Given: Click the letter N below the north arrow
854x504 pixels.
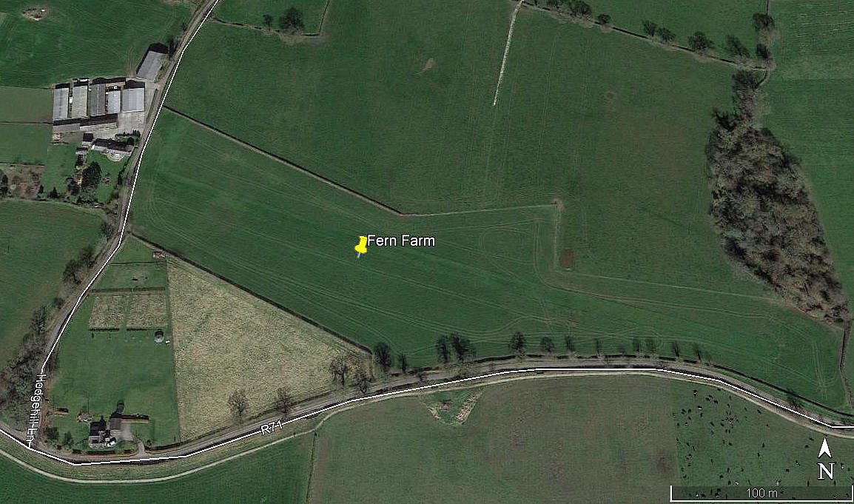Looking at the screenshot, I should pyautogui.click(x=826, y=471).
